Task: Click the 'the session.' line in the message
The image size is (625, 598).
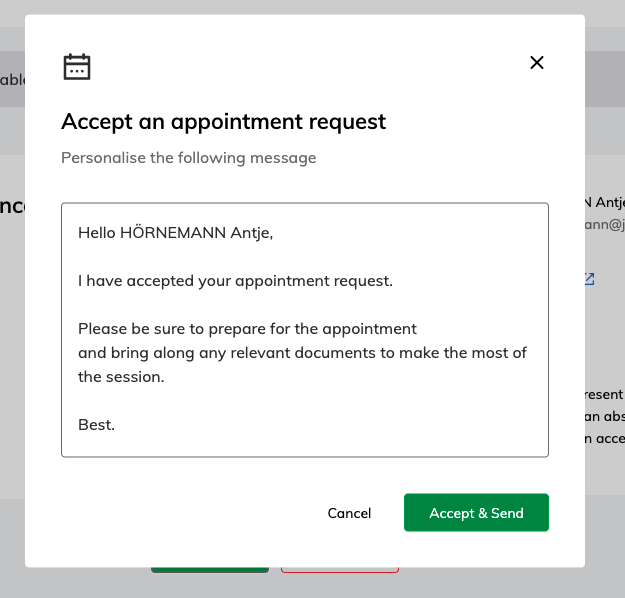Action: pyautogui.click(x=121, y=377)
